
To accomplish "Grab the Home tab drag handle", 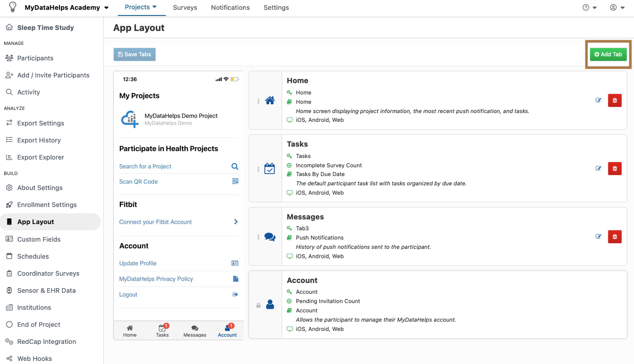I will [258, 101].
